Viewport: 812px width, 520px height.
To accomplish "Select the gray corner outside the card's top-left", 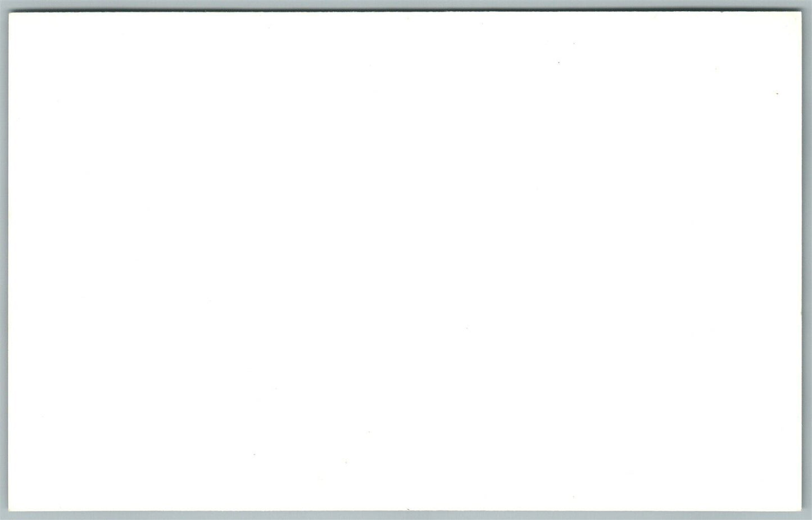I will [3, 5].
